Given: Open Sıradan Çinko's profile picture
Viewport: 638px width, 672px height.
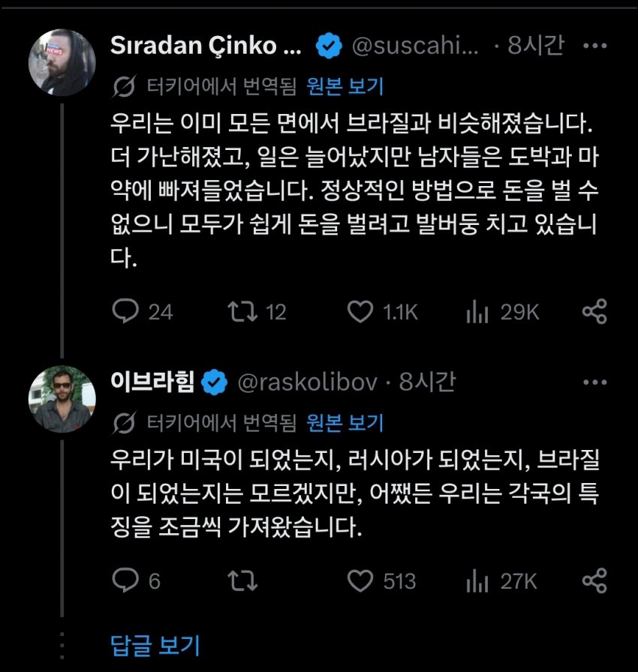Looking at the screenshot, I should tap(62, 63).
